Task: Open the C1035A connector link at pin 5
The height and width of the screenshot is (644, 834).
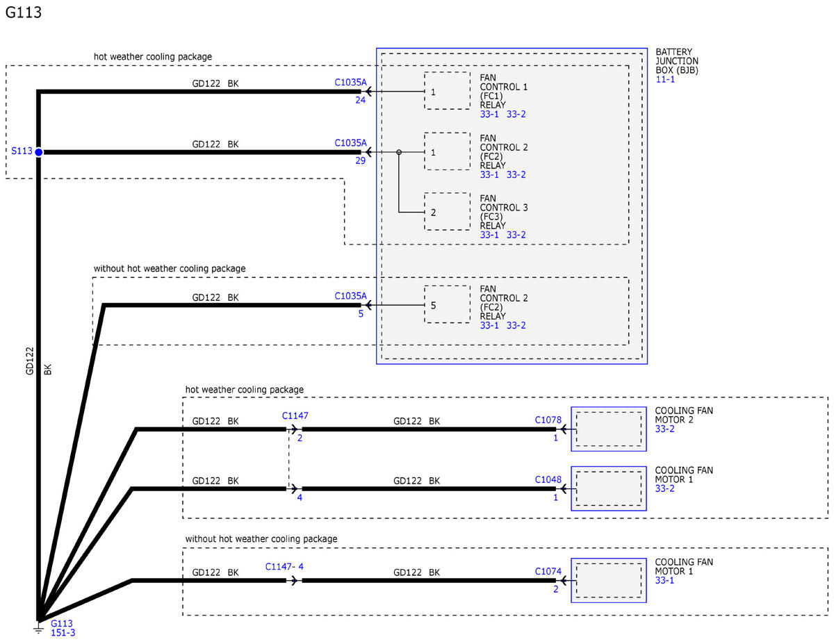Action: click(x=350, y=295)
